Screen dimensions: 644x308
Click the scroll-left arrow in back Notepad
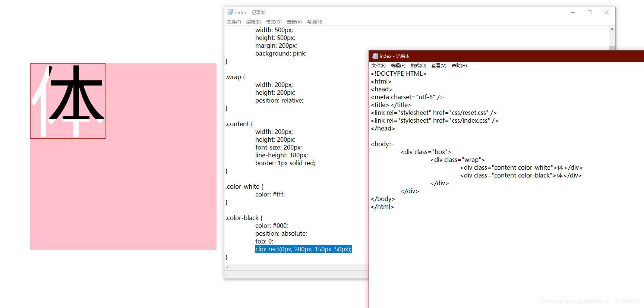click(227, 267)
